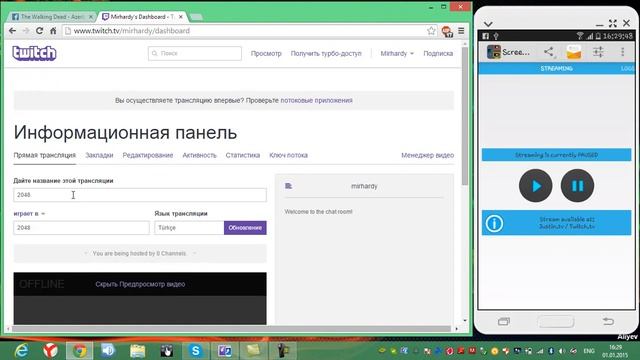This screenshot has width=640, height=360.
Task: Tap the orange envelope icon in the phone app
Action: tap(573, 52)
